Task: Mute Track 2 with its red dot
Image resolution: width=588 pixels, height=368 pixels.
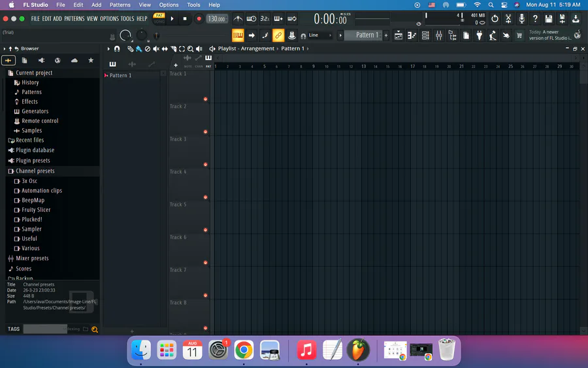Action: [206, 131]
